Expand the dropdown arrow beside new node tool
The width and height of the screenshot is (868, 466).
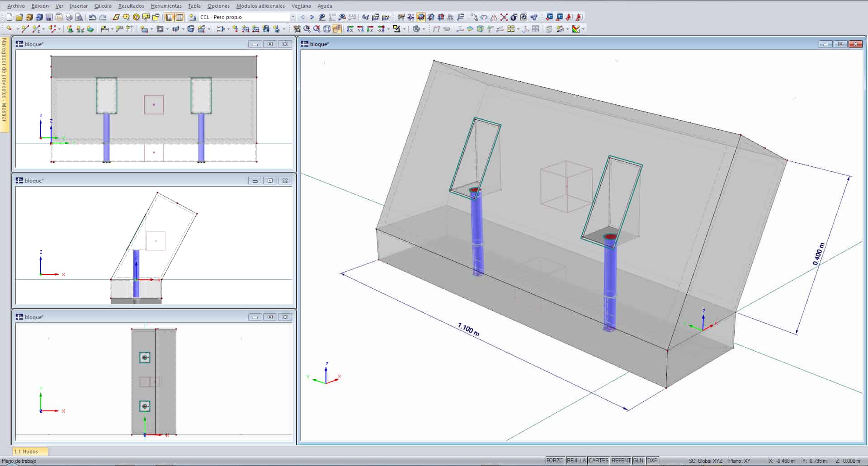pos(17,29)
